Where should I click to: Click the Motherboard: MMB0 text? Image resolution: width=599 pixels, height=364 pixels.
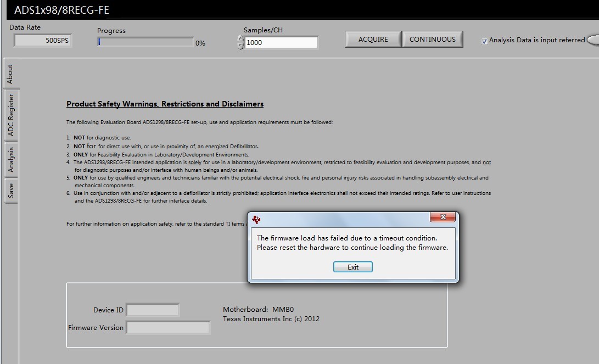click(258, 310)
